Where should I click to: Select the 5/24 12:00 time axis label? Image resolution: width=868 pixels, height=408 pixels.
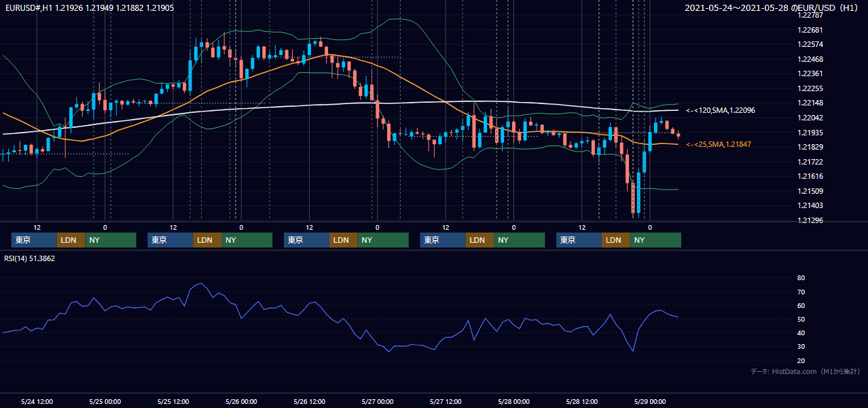pyautogui.click(x=37, y=401)
